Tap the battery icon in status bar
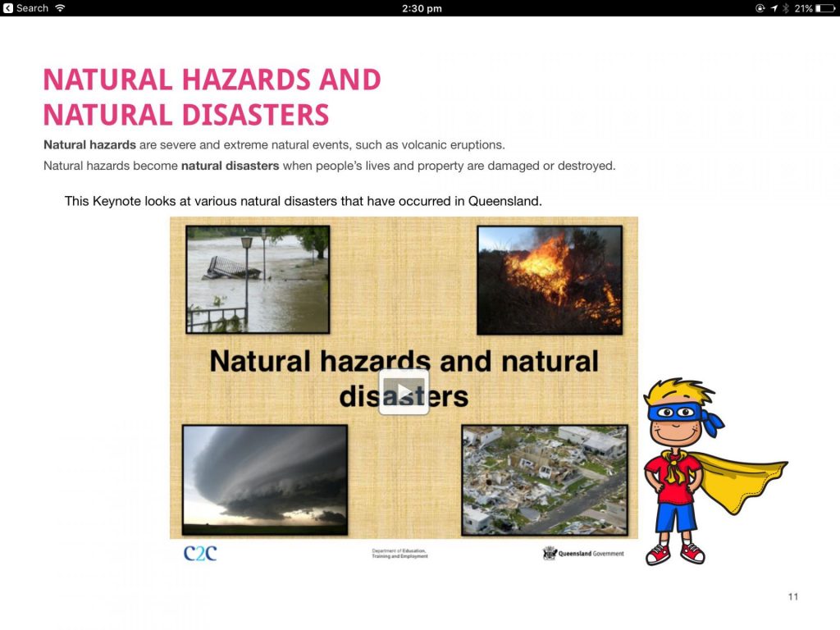This screenshot has height=630, width=840. click(825, 8)
